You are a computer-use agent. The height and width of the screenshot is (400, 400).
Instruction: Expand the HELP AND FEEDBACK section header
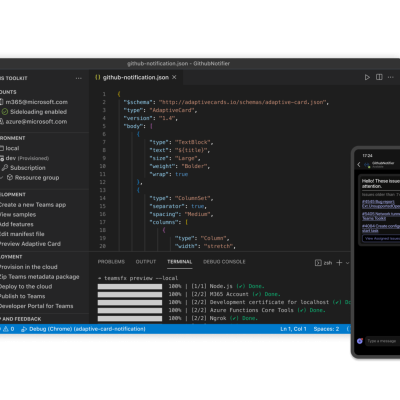[x=21, y=319]
